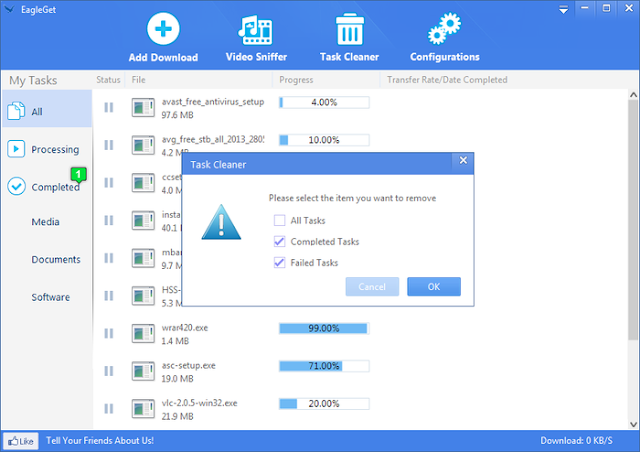Pause the HSS 5.3 MB download
The height and width of the screenshot is (452, 640).
109,296
